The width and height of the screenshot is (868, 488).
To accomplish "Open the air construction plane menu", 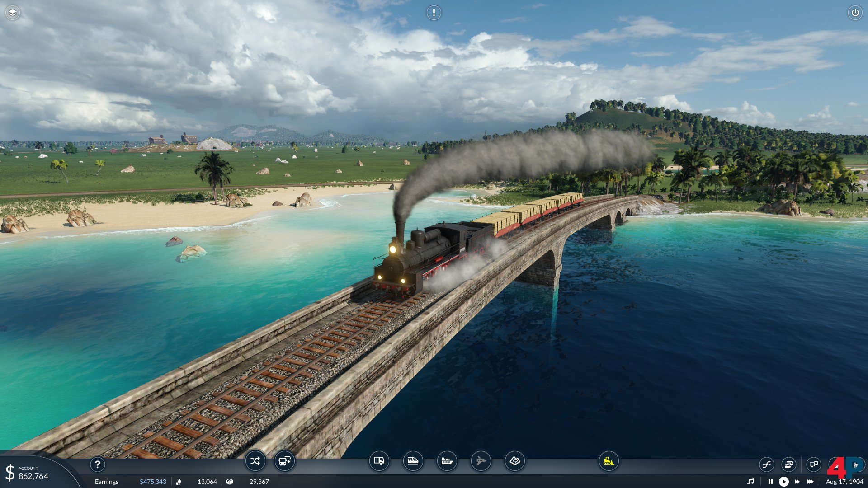I will 481,461.
